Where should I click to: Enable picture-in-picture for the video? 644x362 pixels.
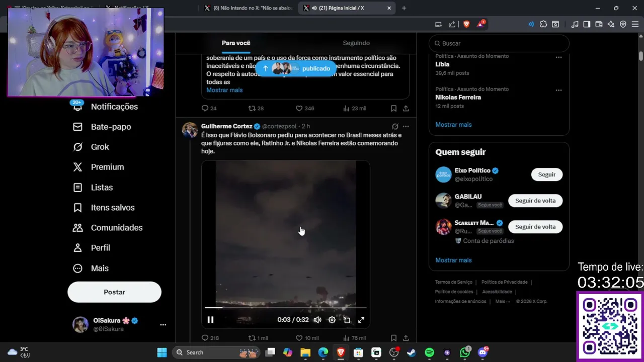[x=347, y=320]
